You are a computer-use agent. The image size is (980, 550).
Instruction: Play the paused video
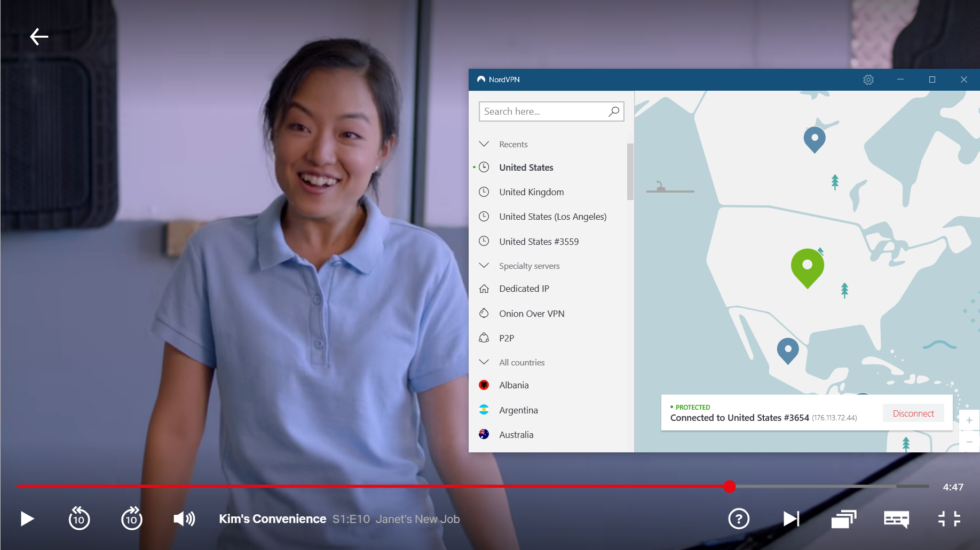27,519
